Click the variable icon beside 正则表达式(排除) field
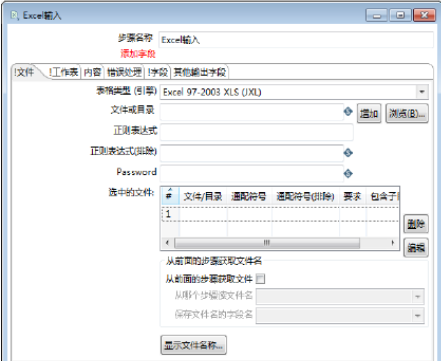 348,153
